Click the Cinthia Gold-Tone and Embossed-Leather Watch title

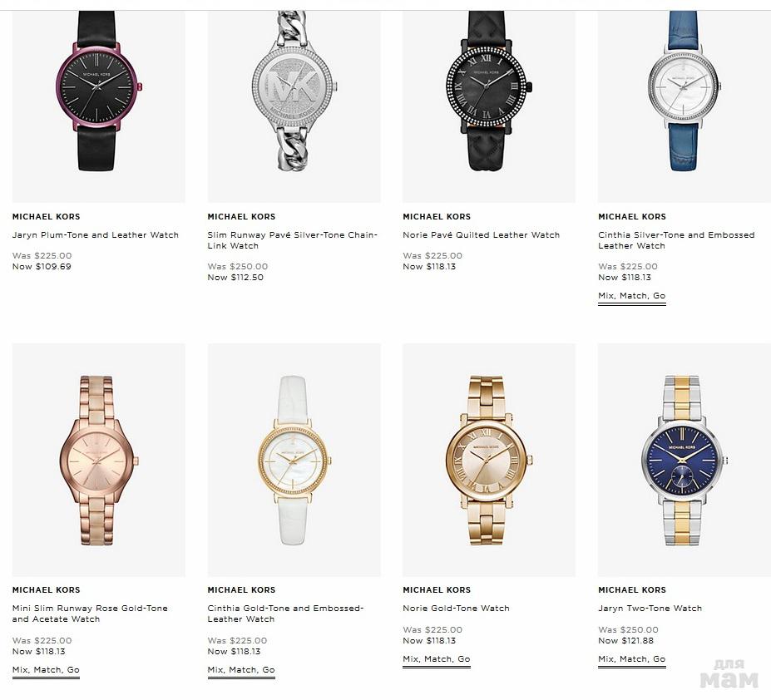pos(285,614)
